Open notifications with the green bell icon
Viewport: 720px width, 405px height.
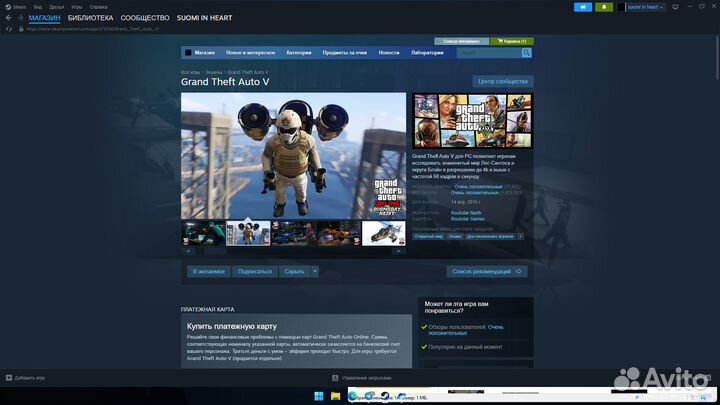tap(604, 7)
